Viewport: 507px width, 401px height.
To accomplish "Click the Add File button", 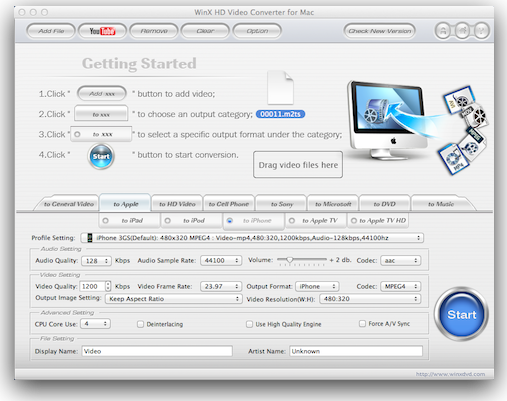I will pyautogui.click(x=51, y=31).
